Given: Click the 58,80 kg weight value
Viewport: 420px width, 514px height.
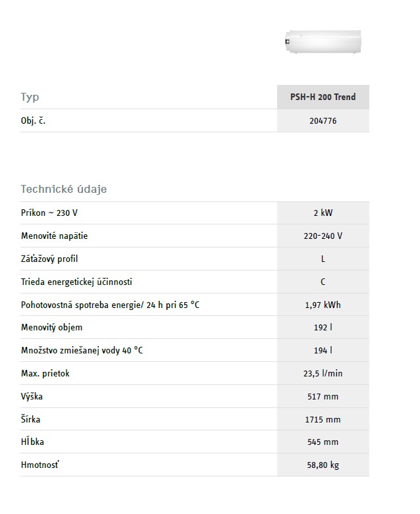Looking at the screenshot, I should coord(323,465).
